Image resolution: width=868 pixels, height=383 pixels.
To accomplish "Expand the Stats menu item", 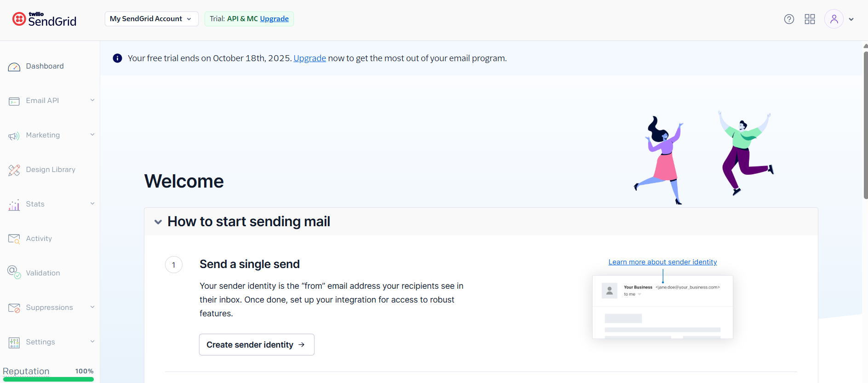I will tap(50, 204).
